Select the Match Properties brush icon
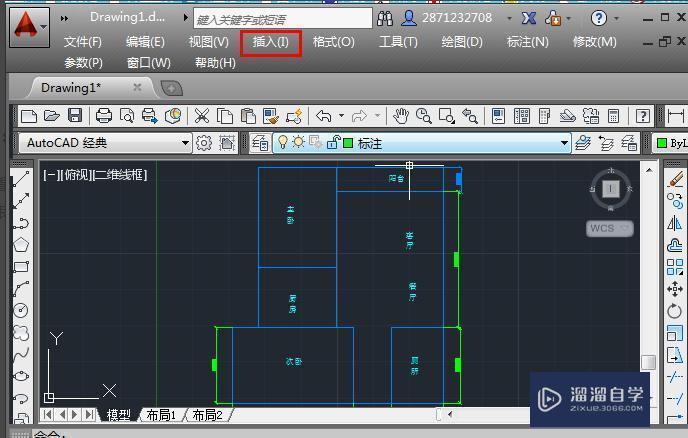Image resolution: width=688 pixels, height=438 pixels. tap(271, 116)
